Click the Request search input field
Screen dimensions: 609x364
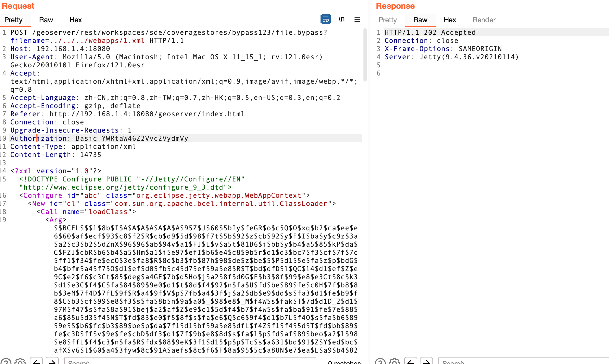click(190, 362)
